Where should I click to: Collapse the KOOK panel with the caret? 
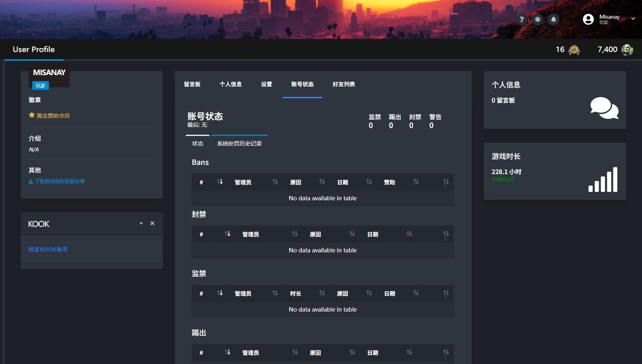tap(141, 224)
